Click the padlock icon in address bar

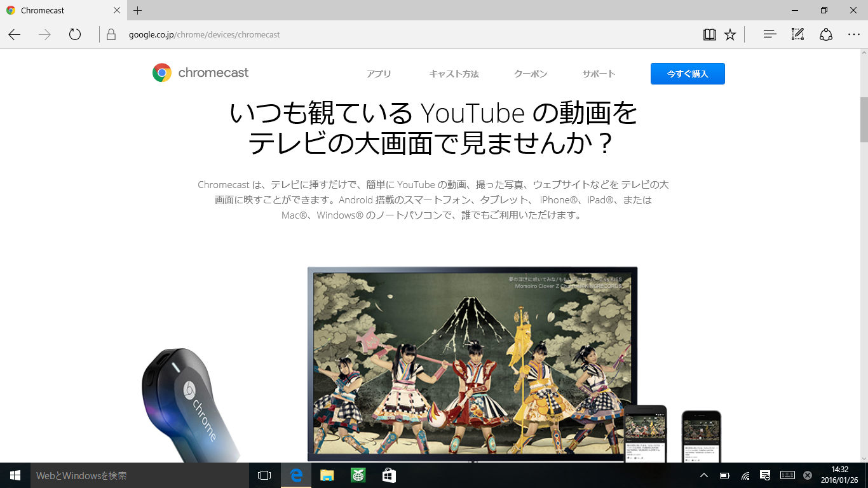coord(111,35)
